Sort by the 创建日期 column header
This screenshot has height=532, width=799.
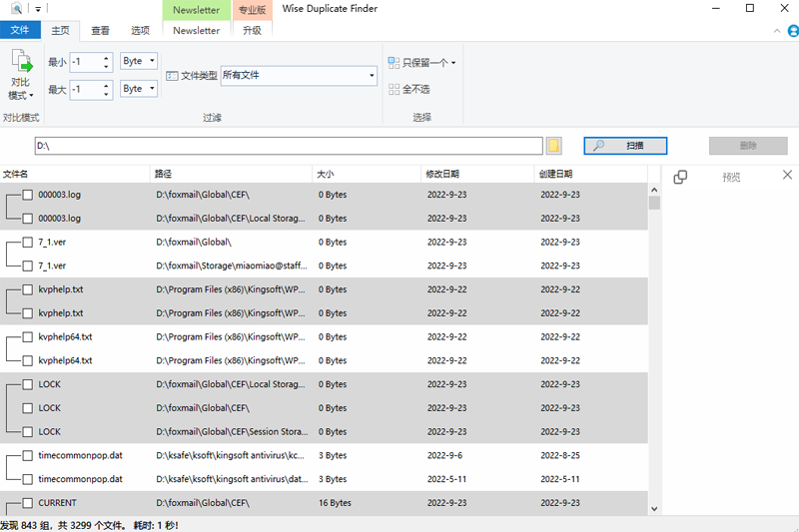pyautogui.click(x=591, y=174)
